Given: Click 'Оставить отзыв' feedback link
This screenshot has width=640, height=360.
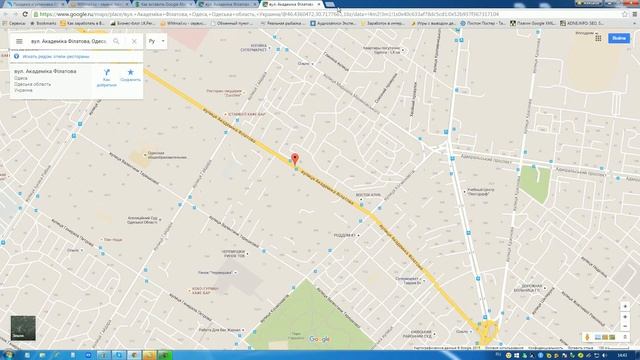Looking at the screenshot, I should [x=580, y=348].
